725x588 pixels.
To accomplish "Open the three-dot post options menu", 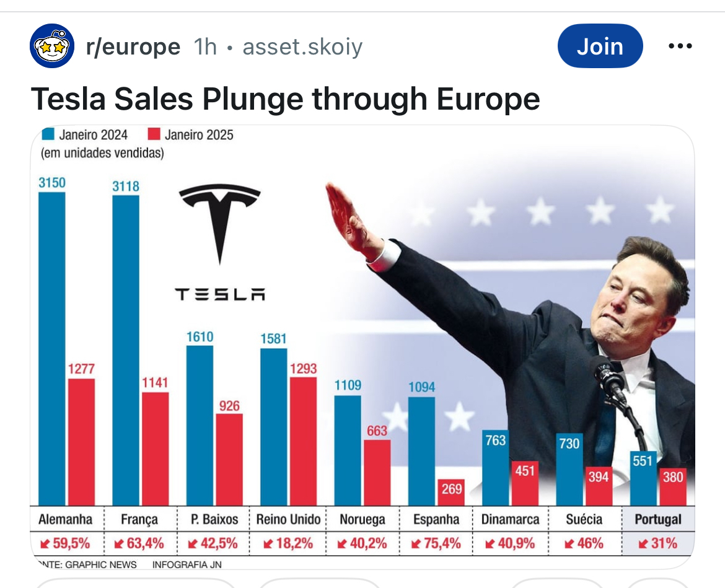I will pos(680,46).
